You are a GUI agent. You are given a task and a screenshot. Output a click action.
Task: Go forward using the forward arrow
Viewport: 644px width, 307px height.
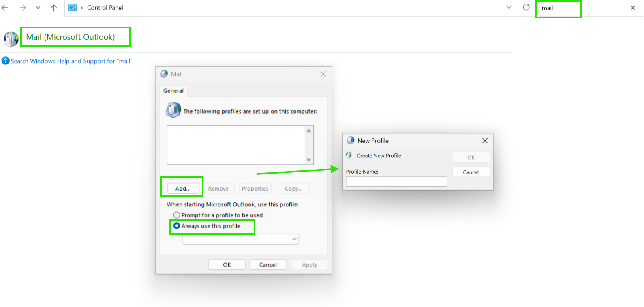click(22, 8)
